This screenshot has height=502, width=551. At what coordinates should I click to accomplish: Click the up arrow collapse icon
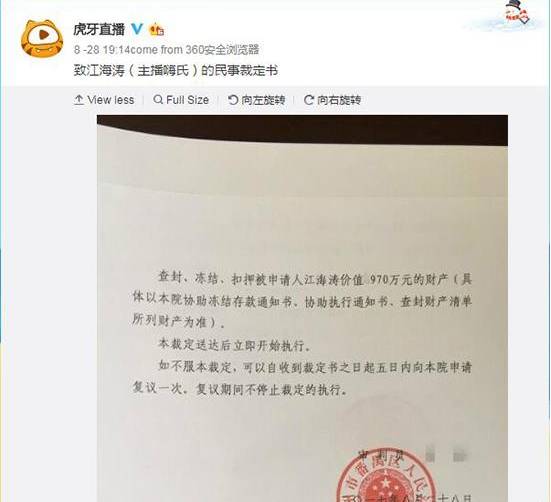(79, 100)
